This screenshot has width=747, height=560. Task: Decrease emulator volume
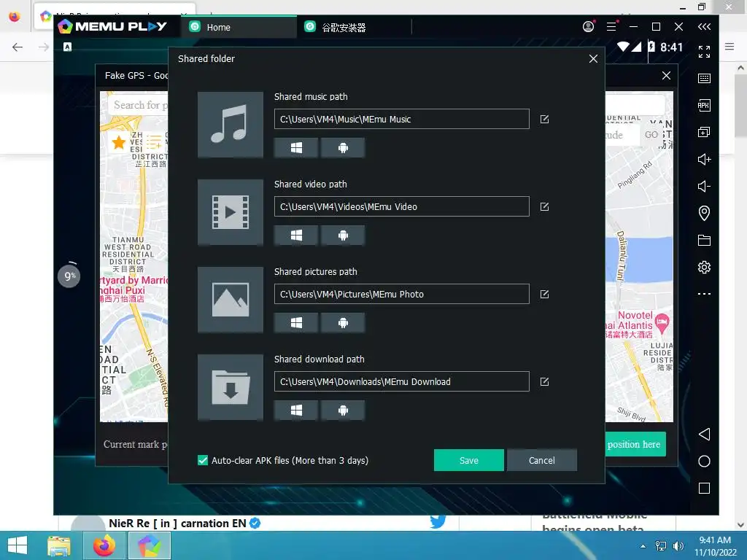[704, 186]
